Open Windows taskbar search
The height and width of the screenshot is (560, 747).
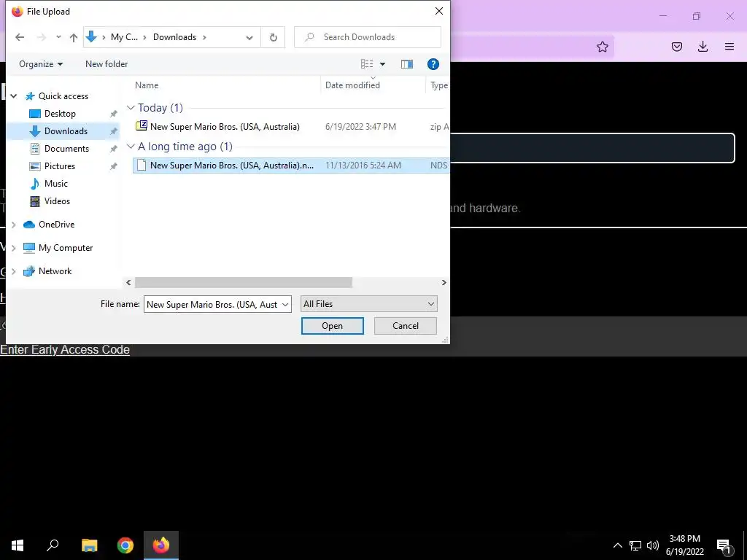(x=53, y=545)
